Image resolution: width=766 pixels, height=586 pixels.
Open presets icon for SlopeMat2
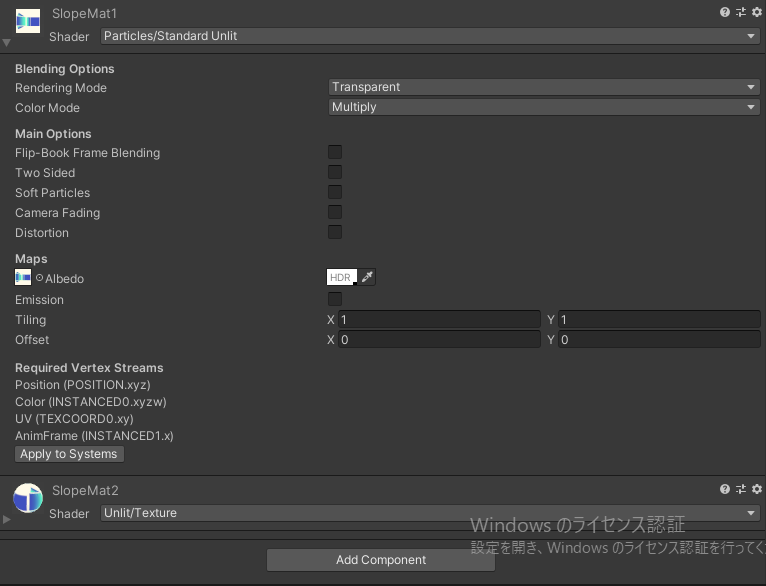[741, 489]
